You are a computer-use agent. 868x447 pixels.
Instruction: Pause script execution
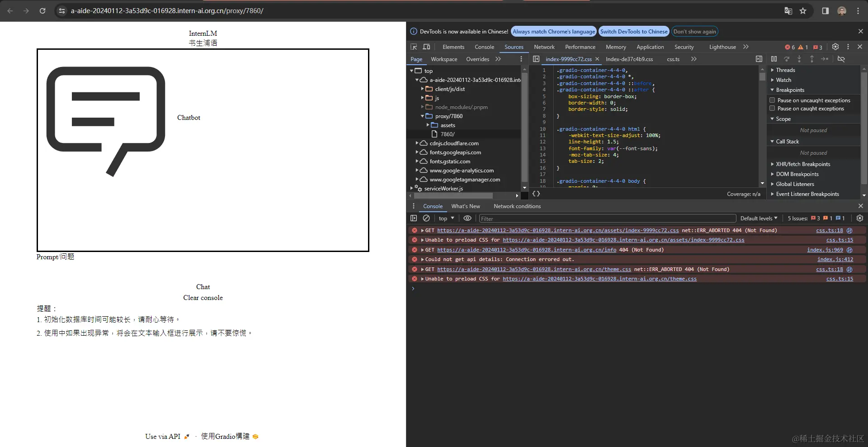point(774,59)
